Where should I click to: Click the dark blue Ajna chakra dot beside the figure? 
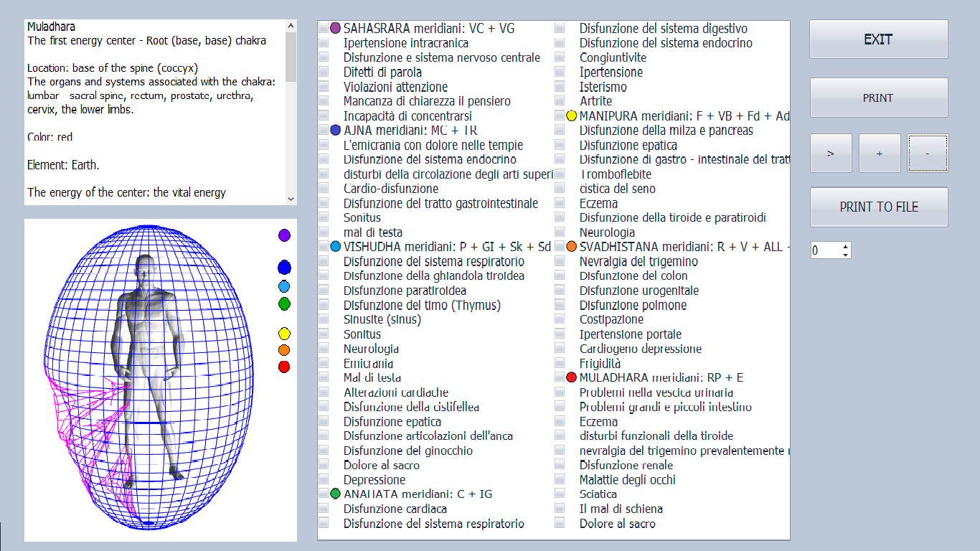coord(284,268)
